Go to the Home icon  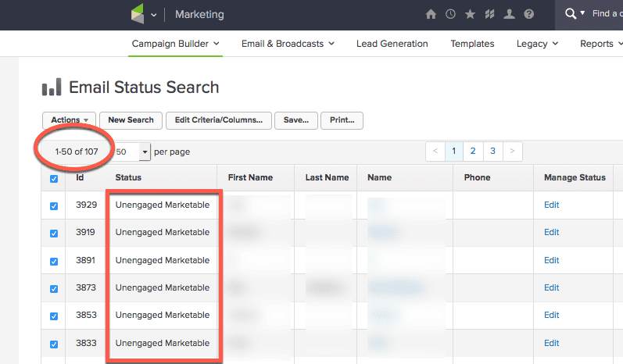click(431, 14)
